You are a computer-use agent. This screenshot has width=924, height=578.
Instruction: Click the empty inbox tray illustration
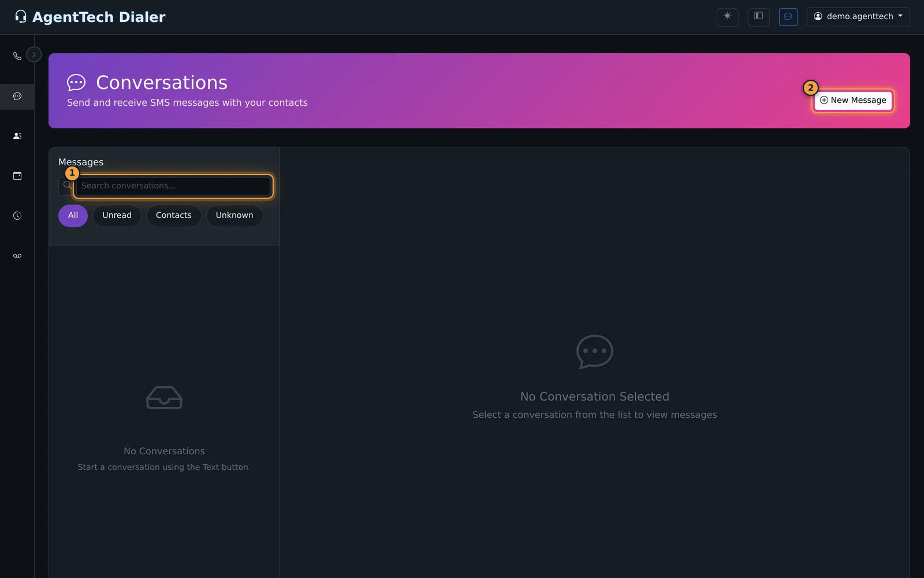[x=164, y=398]
